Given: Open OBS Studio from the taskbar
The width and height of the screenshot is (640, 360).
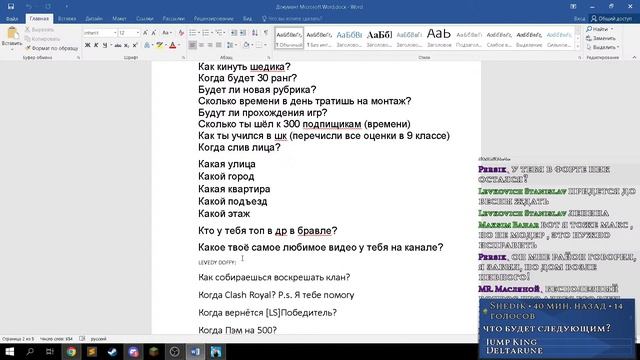Looking at the screenshot, I should click(x=175, y=351).
